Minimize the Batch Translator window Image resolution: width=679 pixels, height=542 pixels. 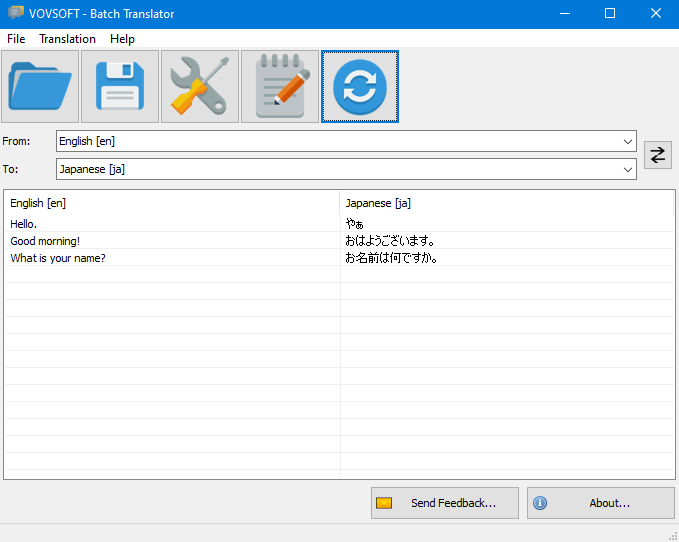coord(565,13)
